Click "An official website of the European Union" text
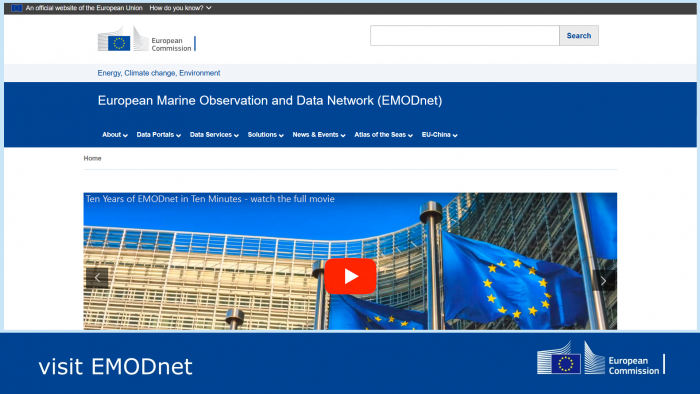The height and width of the screenshot is (394, 700). pos(84,8)
